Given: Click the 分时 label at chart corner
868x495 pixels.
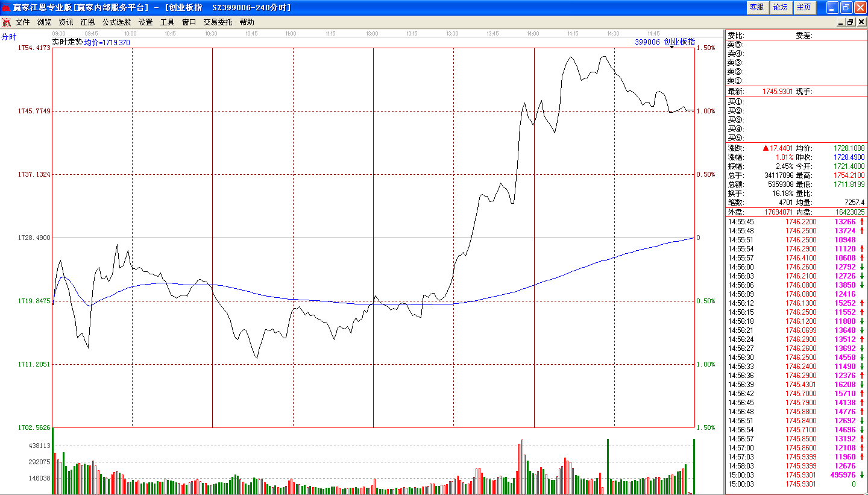Looking at the screenshot, I should coord(9,37).
